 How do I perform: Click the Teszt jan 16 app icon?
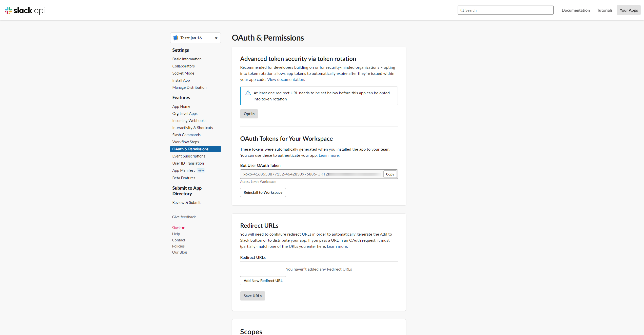pyautogui.click(x=175, y=38)
